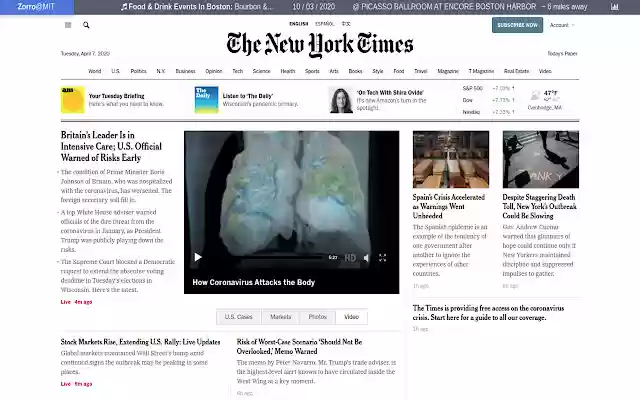Enter fullscreen on the video player
Viewport: 640px width, 400px height.
pyautogui.click(x=382, y=258)
